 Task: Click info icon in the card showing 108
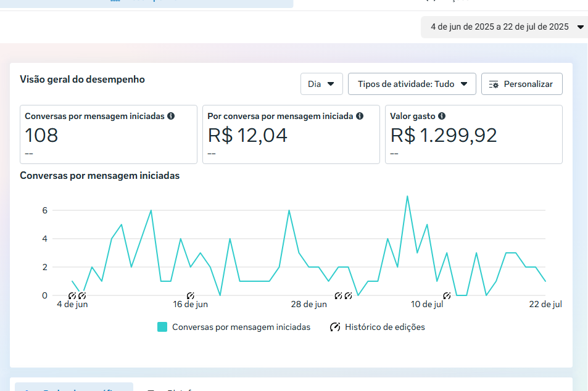pyautogui.click(x=171, y=116)
